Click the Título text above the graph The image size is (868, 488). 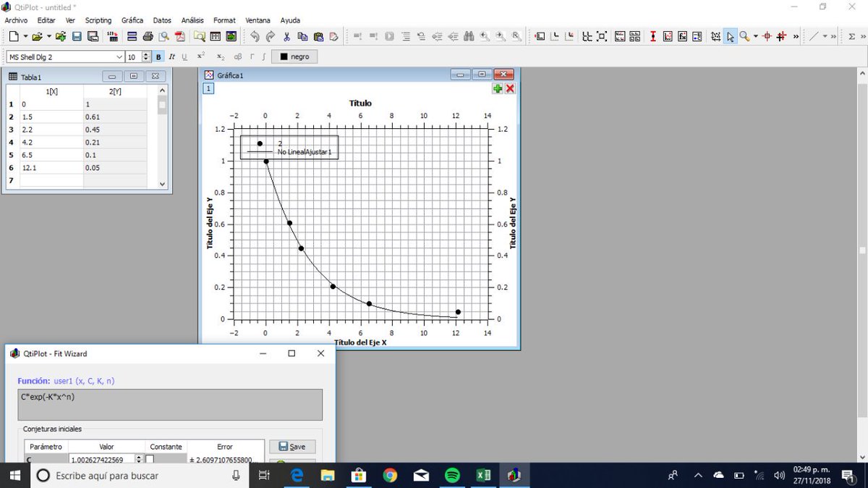click(360, 103)
